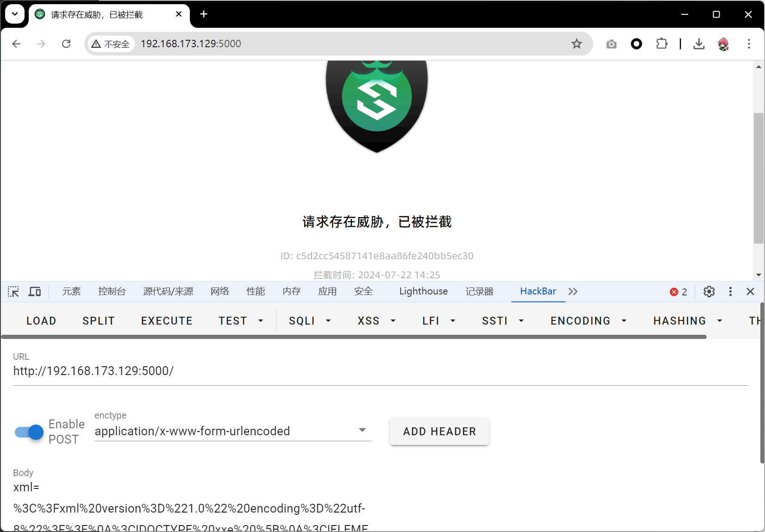Open DevTools three-dot customize menu
Viewport: 765px width, 532px height.
tap(730, 292)
